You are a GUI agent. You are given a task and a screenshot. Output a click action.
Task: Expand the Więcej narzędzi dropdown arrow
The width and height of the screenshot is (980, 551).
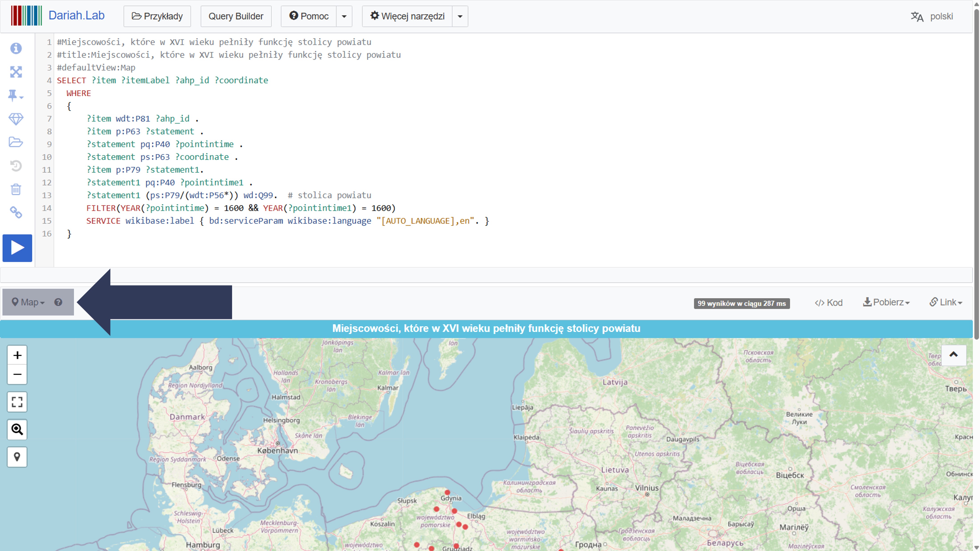click(x=459, y=16)
